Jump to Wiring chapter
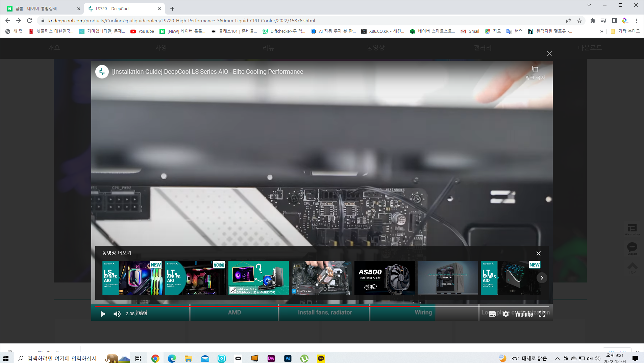Image resolution: width=644 pixels, height=363 pixels. click(423, 312)
